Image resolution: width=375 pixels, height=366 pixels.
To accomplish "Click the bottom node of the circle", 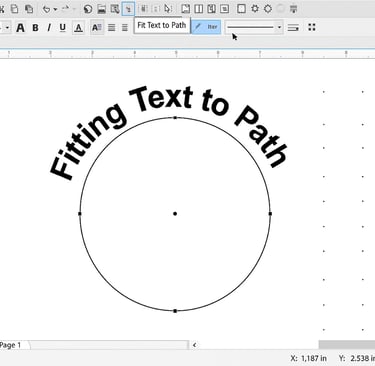I will click(175, 311).
